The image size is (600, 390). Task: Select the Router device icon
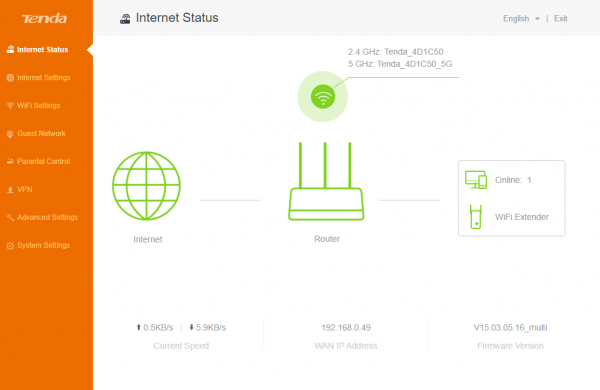[x=326, y=181]
